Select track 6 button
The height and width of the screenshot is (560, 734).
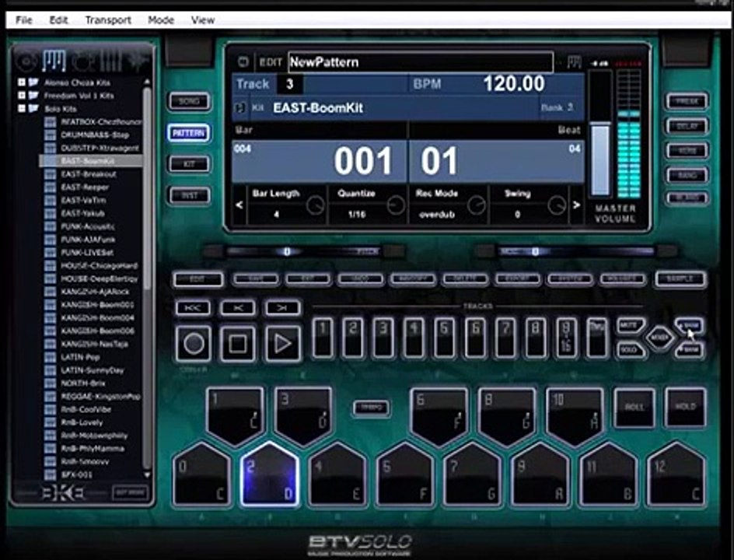[x=475, y=338]
